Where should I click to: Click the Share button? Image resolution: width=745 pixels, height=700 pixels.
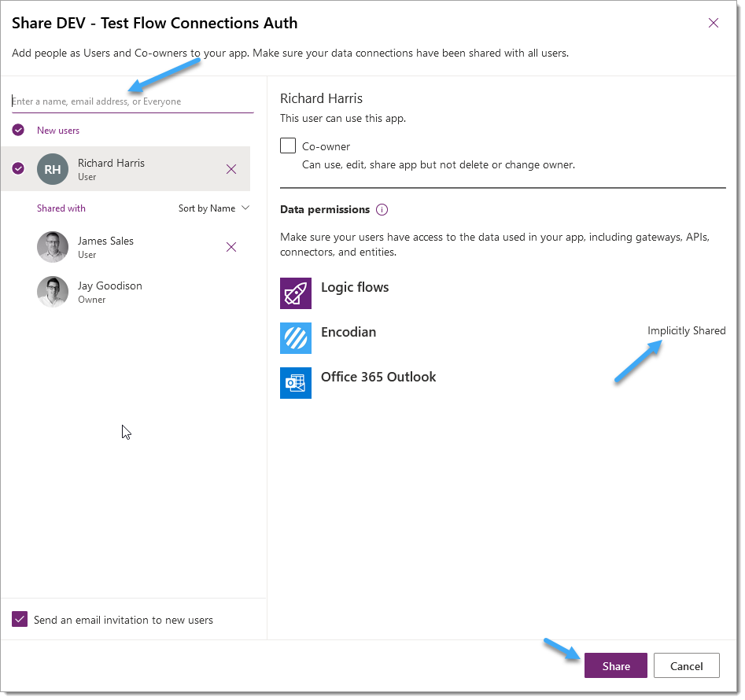(615, 665)
